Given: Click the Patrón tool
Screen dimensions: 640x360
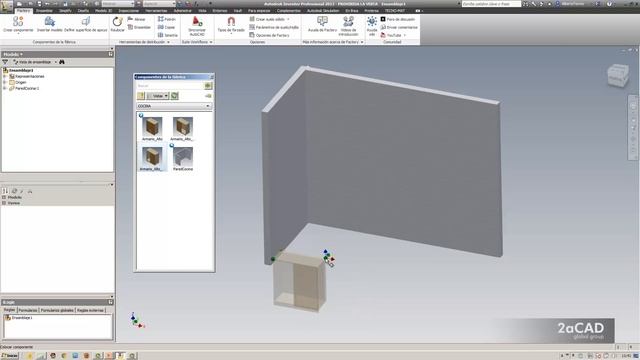Looking at the screenshot, I should (x=167, y=19).
